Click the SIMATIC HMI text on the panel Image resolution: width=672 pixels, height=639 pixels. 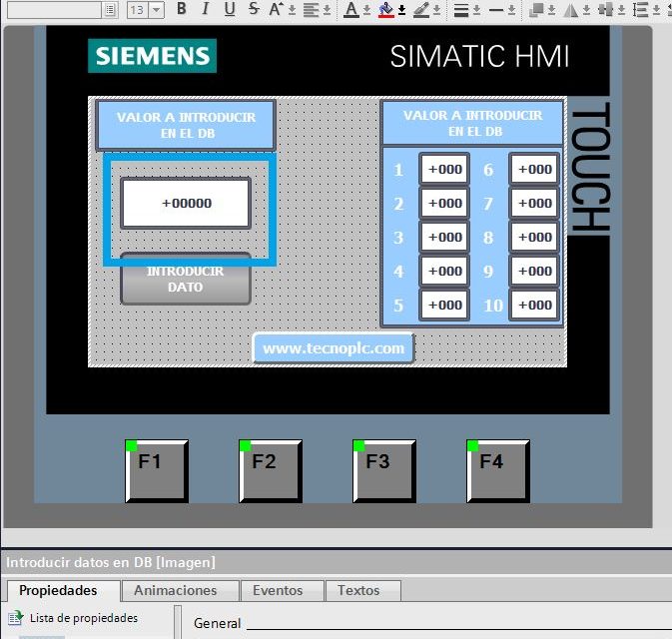coord(479,56)
